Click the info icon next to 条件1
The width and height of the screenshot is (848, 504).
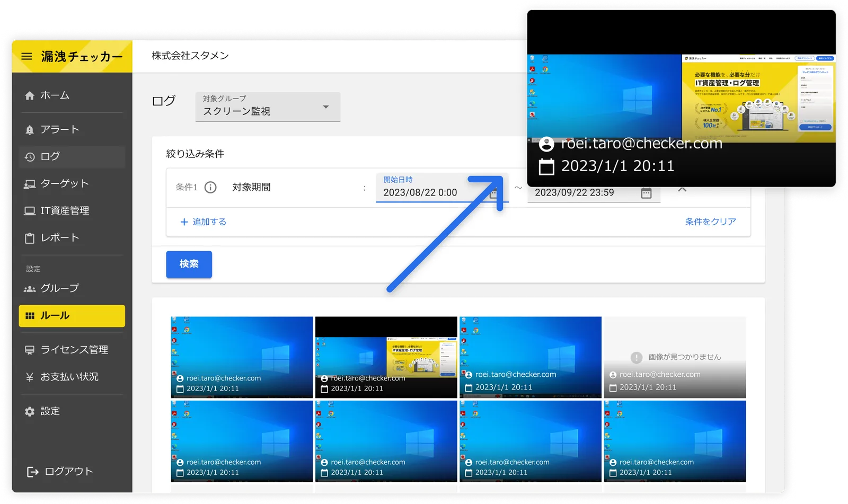point(210,188)
